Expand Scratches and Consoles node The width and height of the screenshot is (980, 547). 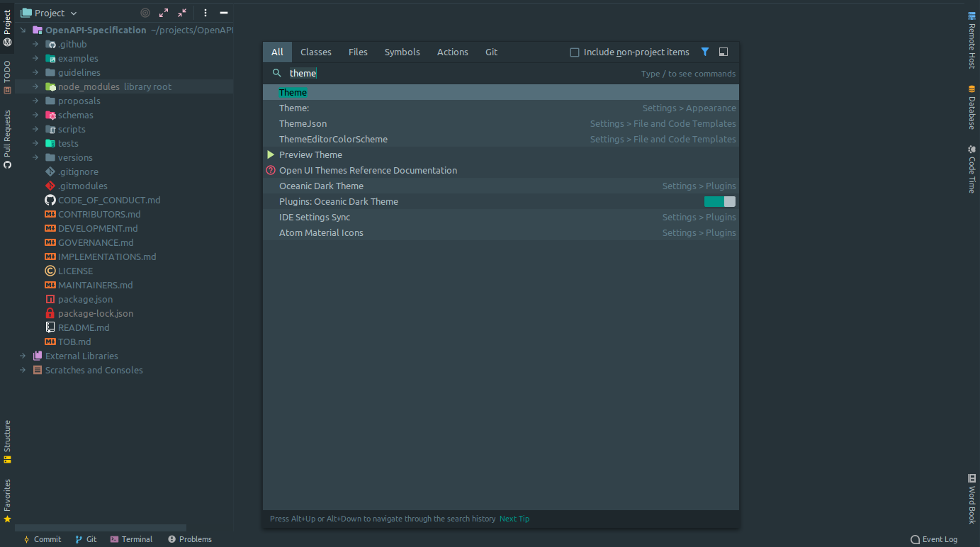pyautogui.click(x=23, y=370)
